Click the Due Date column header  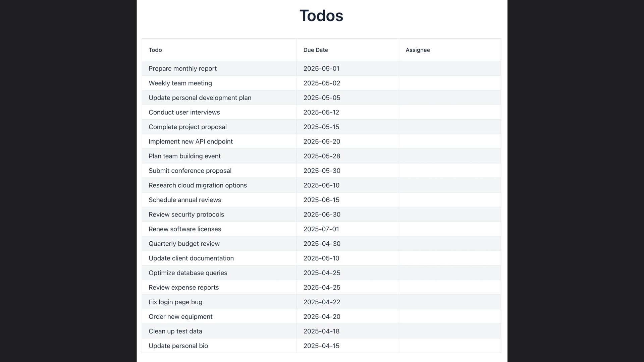pyautogui.click(x=348, y=50)
